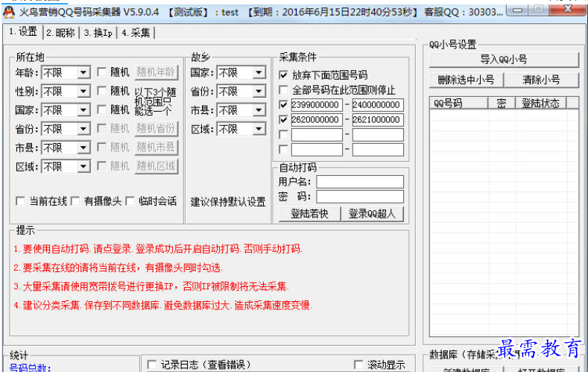Focus the 密码 input field
This screenshot has width=588, height=372.
(x=360, y=197)
